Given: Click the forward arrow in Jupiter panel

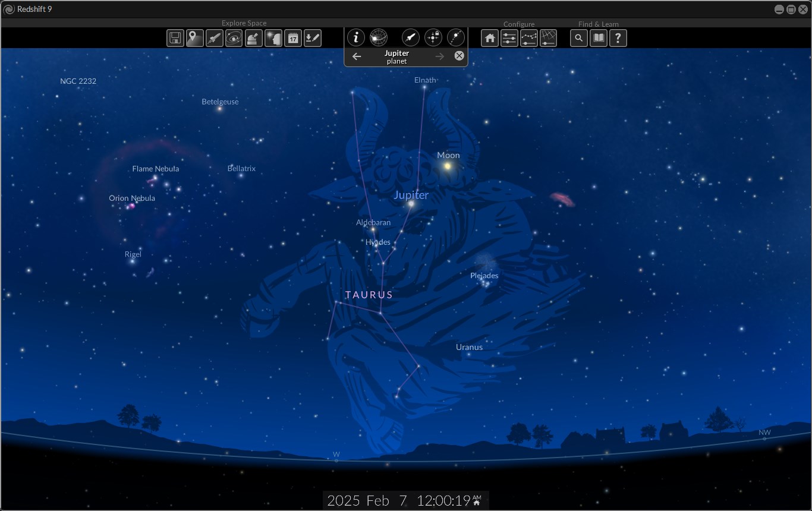Looking at the screenshot, I should 440,56.
